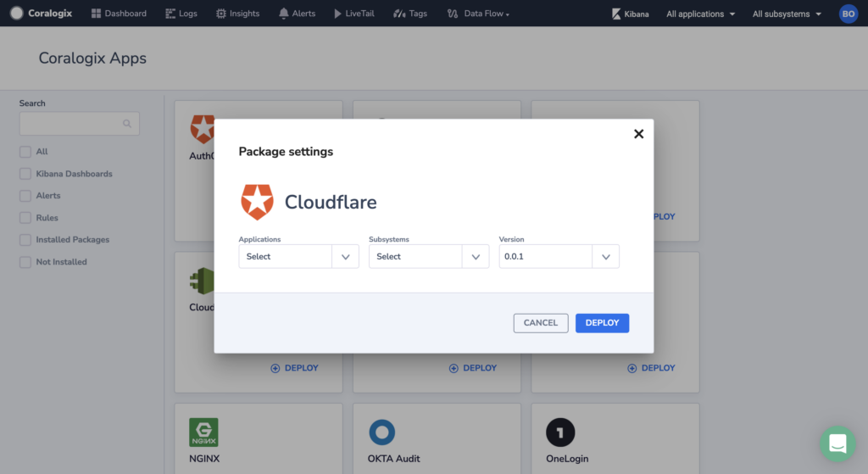Tick the Kibana Dashboards checkbox
The height and width of the screenshot is (474, 868).
(x=25, y=174)
